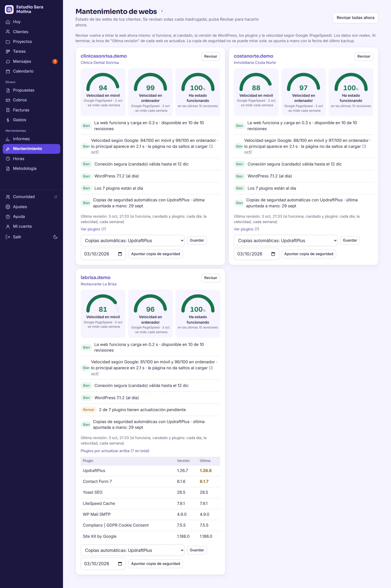Click the Revisar todas ahora button
This screenshot has height=588, width=391.
tap(355, 18)
